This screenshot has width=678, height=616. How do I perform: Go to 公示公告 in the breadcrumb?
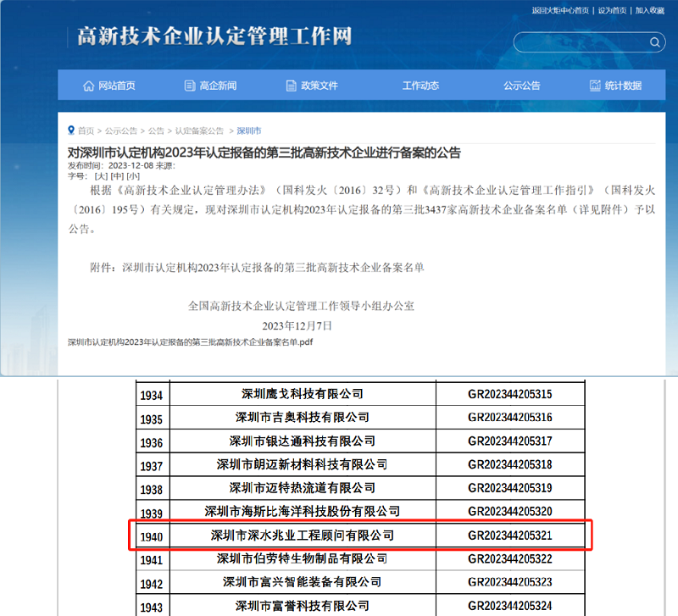(121, 130)
